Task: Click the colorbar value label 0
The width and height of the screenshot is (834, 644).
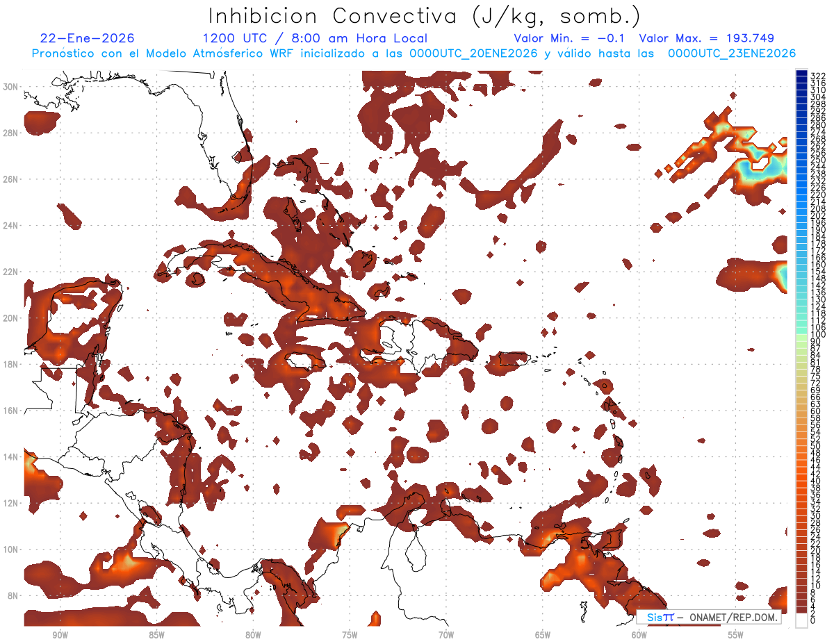Action: [x=813, y=620]
